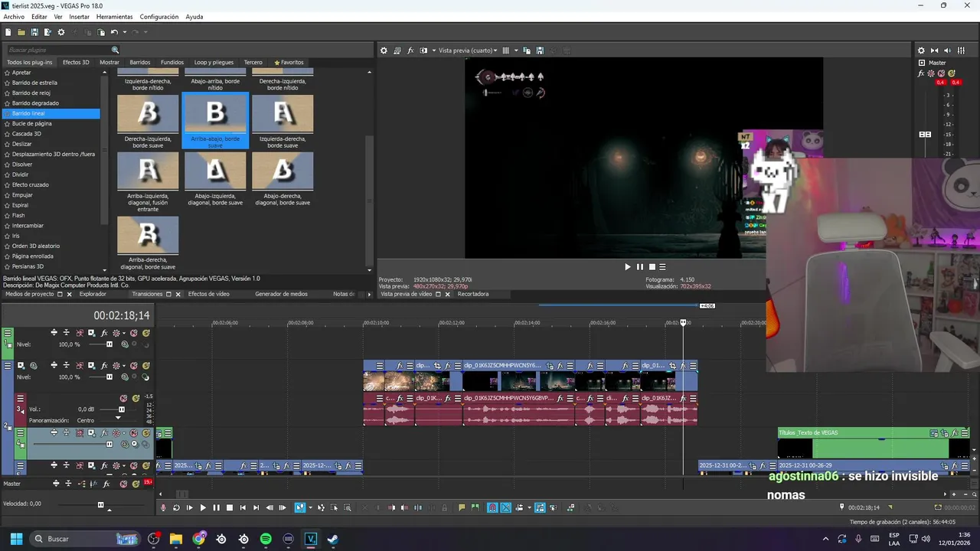Open overlays dropdown arrow in preview

[x=516, y=51]
